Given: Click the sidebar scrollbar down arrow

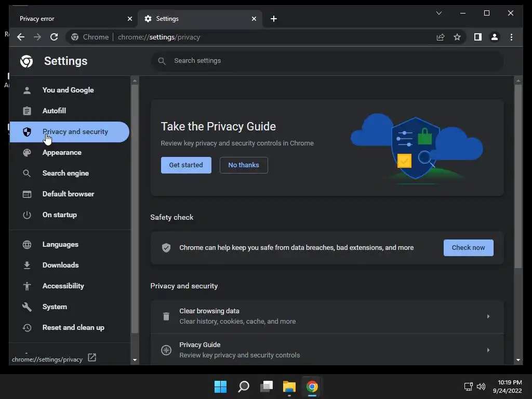Looking at the screenshot, I should [x=135, y=360].
